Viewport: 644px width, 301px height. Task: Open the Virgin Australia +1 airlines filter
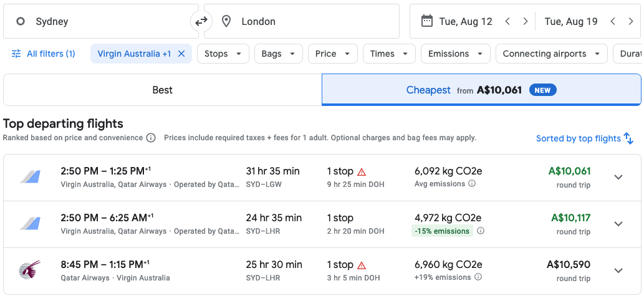(134, 54)
